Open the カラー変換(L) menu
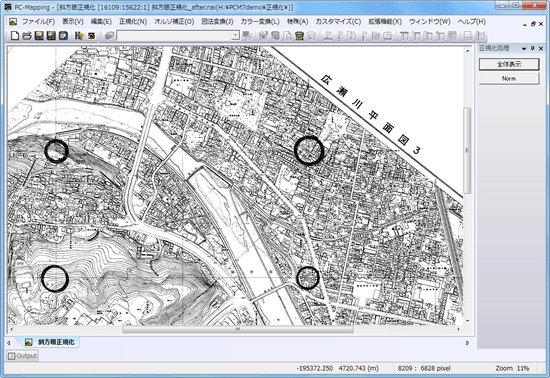Screen dimensions: 550x378 260,22
